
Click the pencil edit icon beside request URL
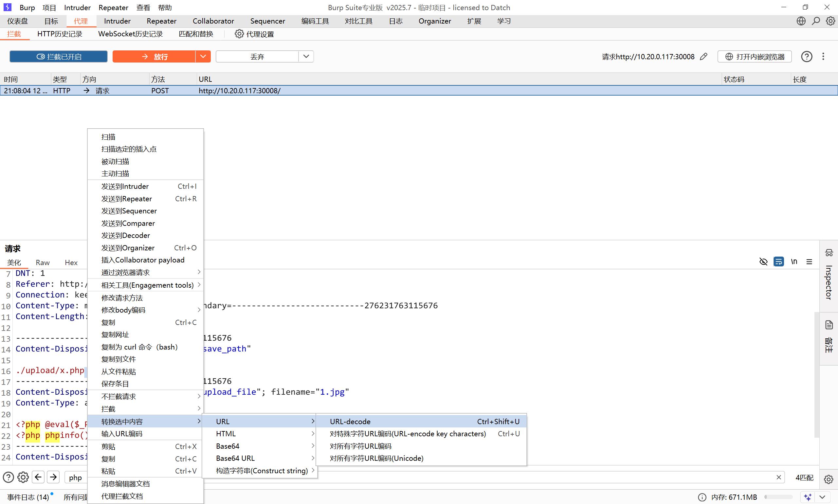coord(704,56)
